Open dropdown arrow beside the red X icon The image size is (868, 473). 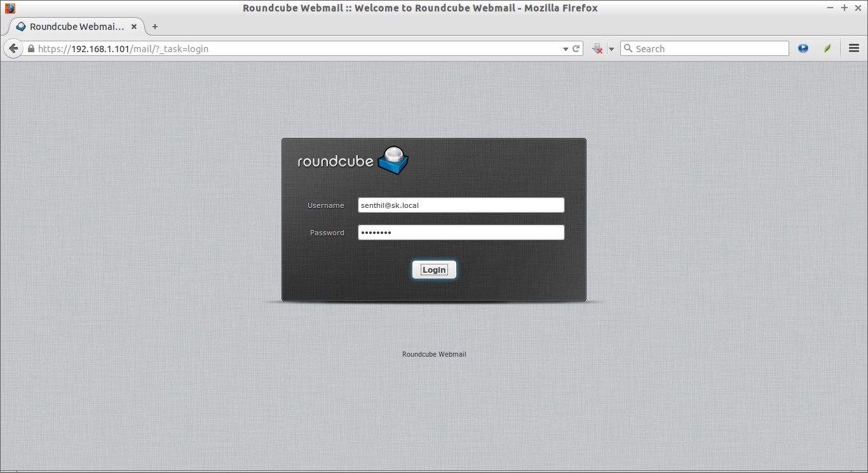611,49
